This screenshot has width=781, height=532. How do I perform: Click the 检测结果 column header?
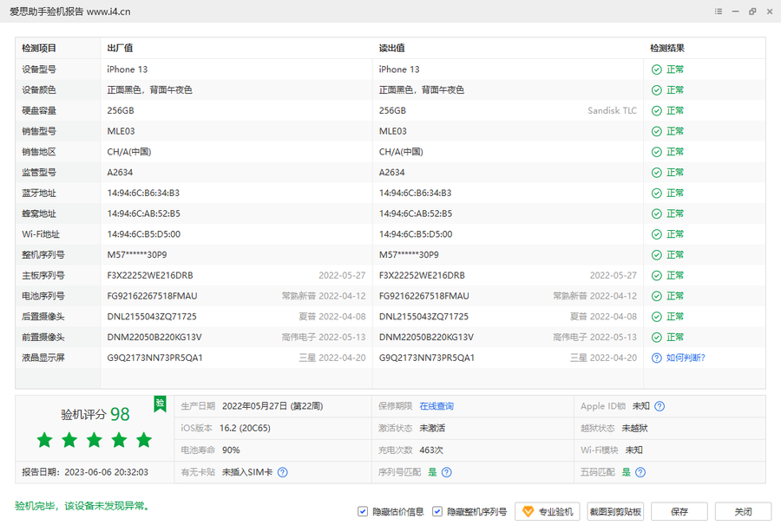(667, 49)
